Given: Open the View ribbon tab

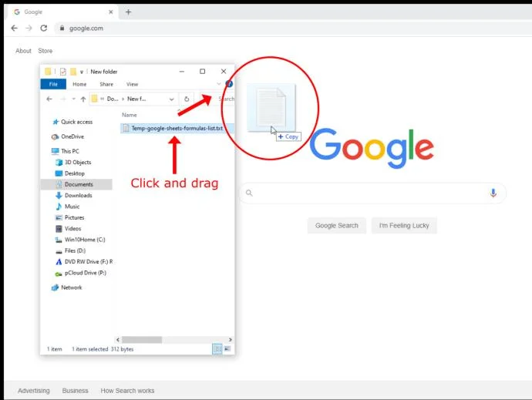Looking at the screenshot, I should pos(132,84).
